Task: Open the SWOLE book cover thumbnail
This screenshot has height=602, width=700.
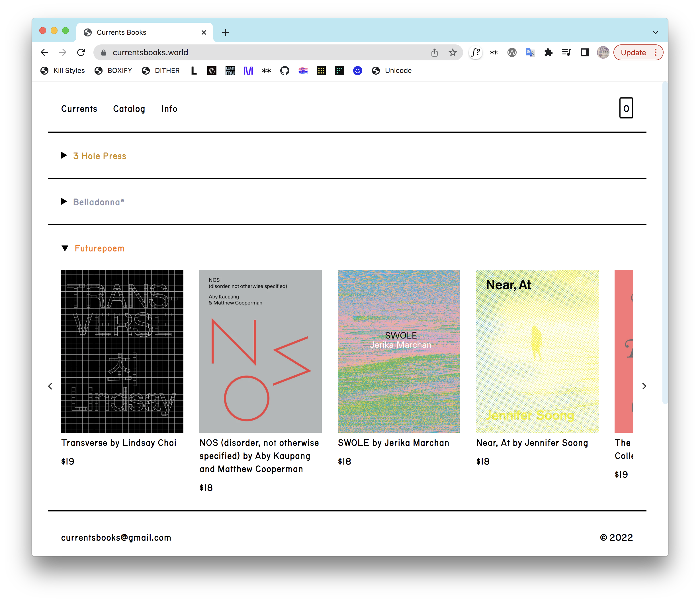Action: click(x=399, y=351)
